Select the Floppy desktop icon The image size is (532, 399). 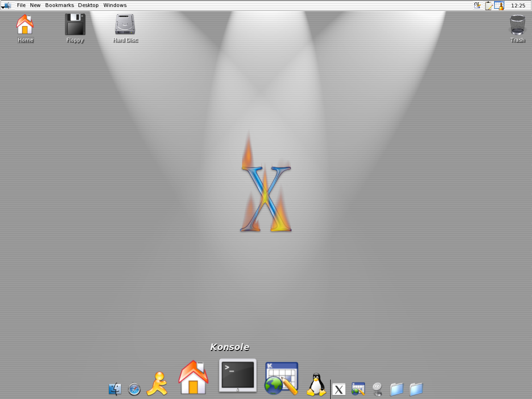tap(75, 29)
